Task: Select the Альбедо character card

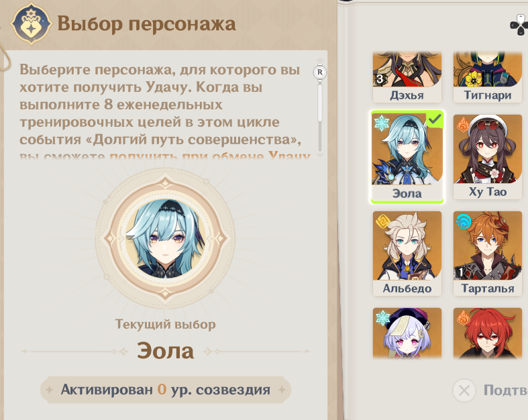Action: (407, 254)
